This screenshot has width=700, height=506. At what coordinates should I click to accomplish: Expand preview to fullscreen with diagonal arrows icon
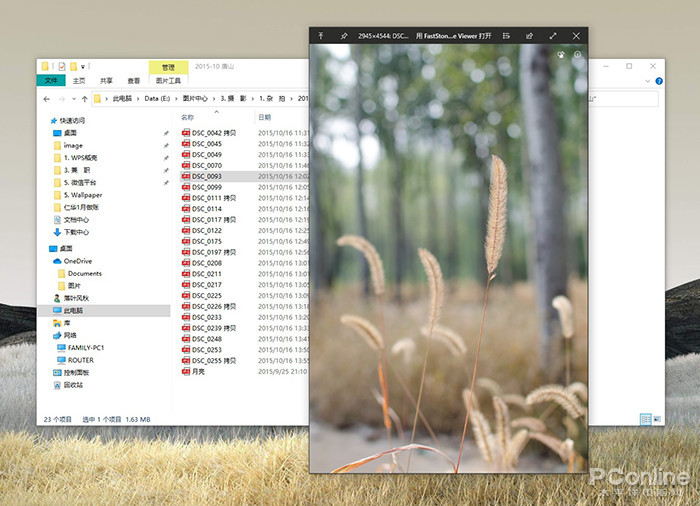pyautogui.click(x=553, y=35)
